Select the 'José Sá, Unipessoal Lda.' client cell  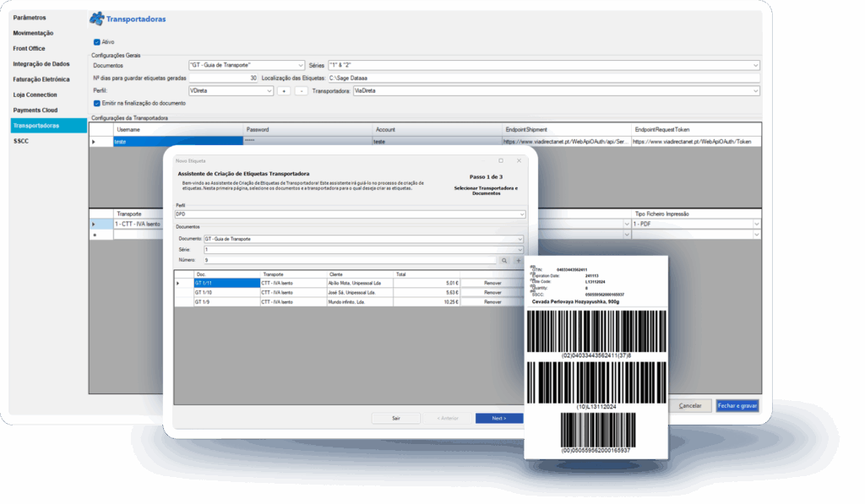[360, 293]
